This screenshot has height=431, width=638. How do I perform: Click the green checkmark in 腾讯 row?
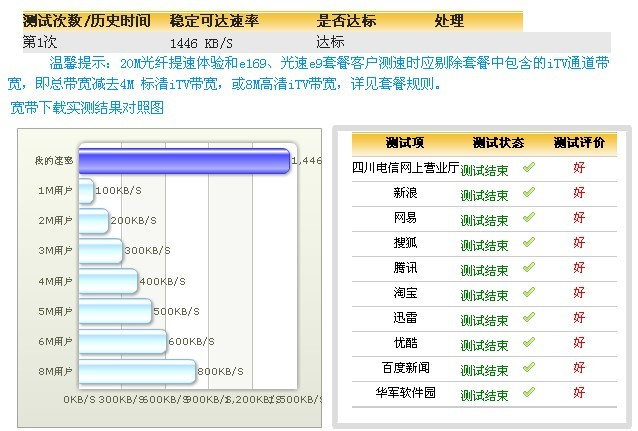[x=529, y=267]
